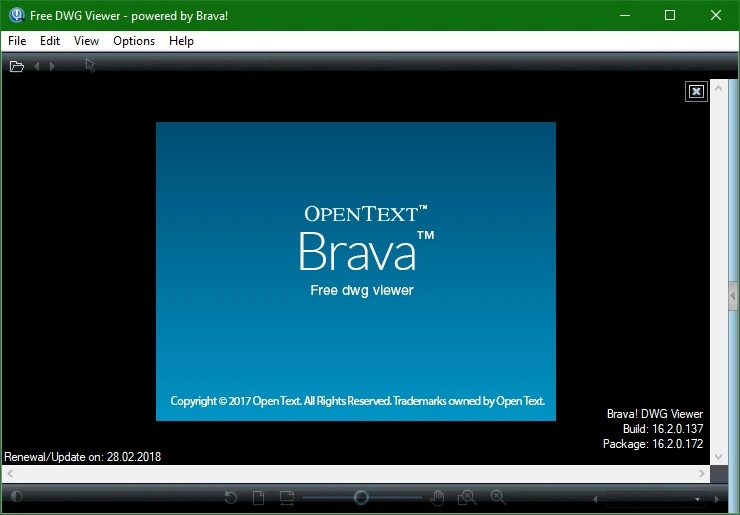Screen dimensions: 740x515
Task: Open the Edit menu
Action: pyautogui.click(x=50, y=41)
